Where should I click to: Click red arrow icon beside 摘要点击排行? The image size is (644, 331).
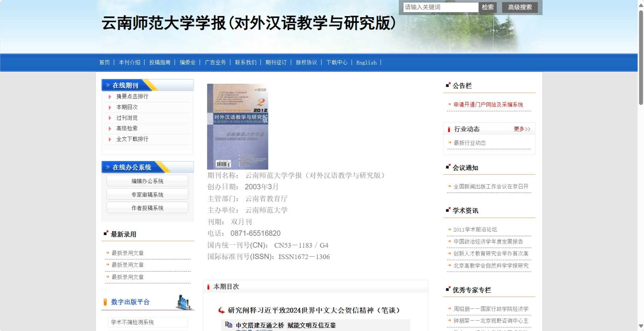click(110, 97)
